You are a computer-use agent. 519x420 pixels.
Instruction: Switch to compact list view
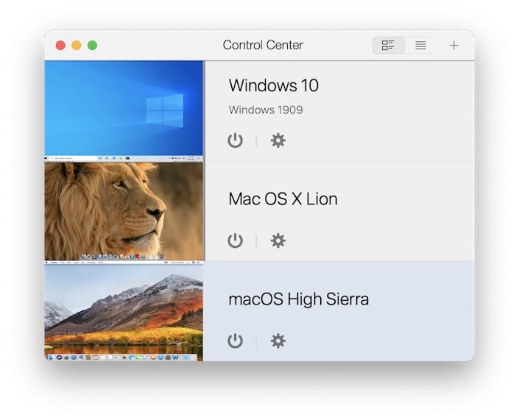tap(420, 46)
